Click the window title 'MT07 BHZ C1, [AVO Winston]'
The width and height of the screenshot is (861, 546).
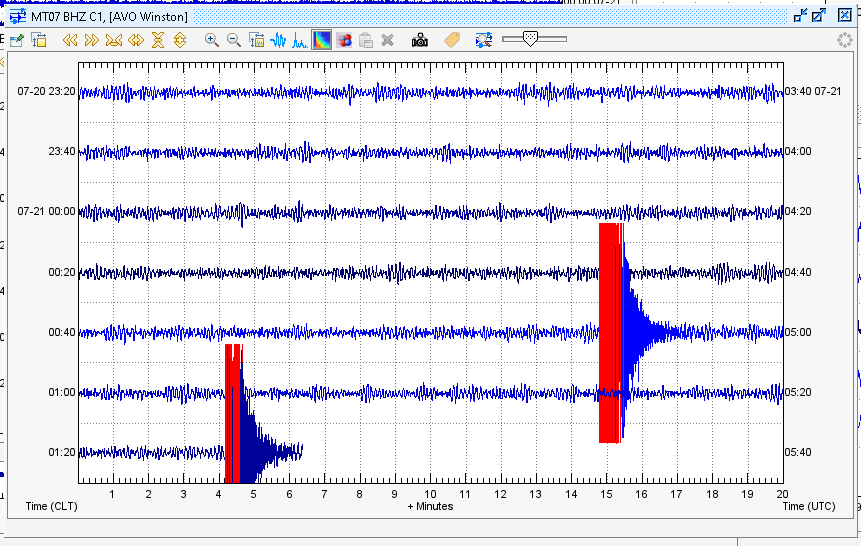109,16
